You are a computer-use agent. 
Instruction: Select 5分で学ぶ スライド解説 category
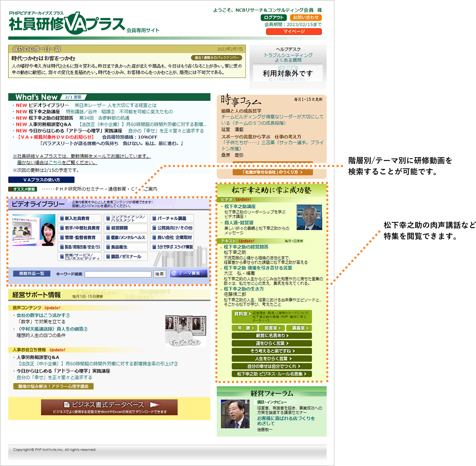coord(172,247)
